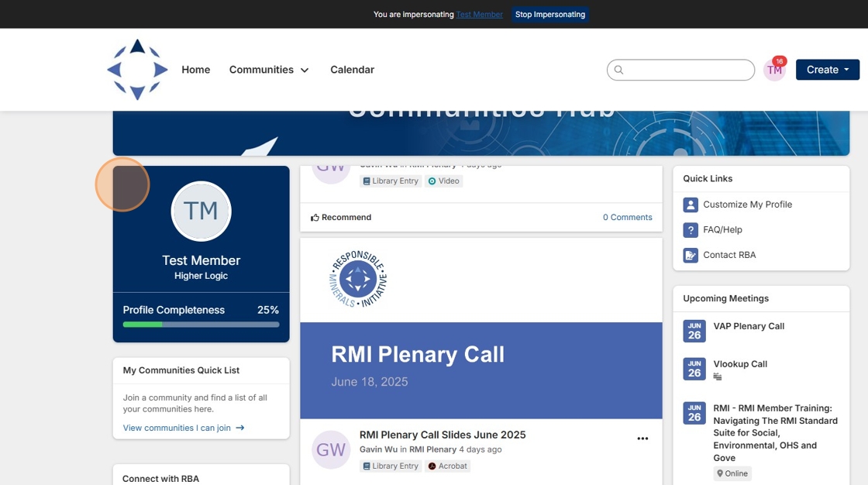
Task: Open the Test Member profile name
Action: pos(201,260)
